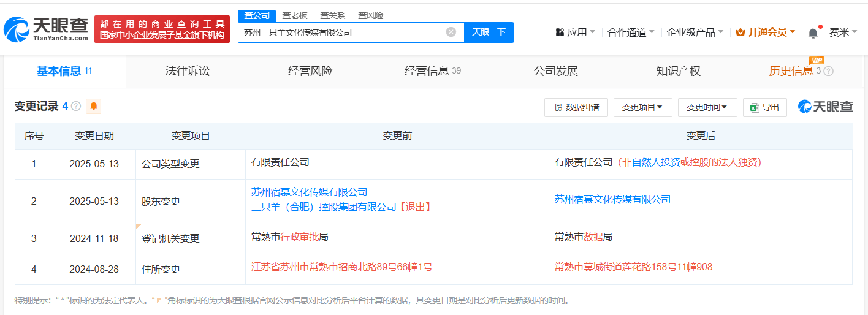Click the 导出 export button
Viewport: 868px width, 315px height.
coord(765,107)
